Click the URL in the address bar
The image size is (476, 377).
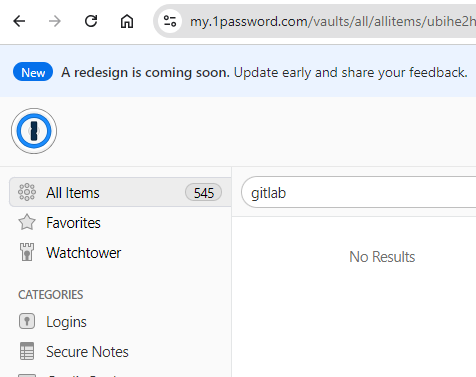coord(333,22)
